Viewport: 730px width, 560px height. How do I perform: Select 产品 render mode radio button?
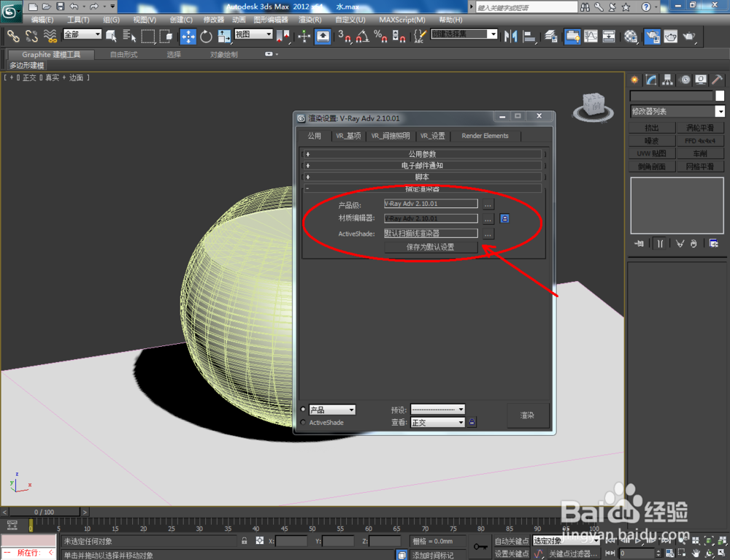[x=303, y=409]
